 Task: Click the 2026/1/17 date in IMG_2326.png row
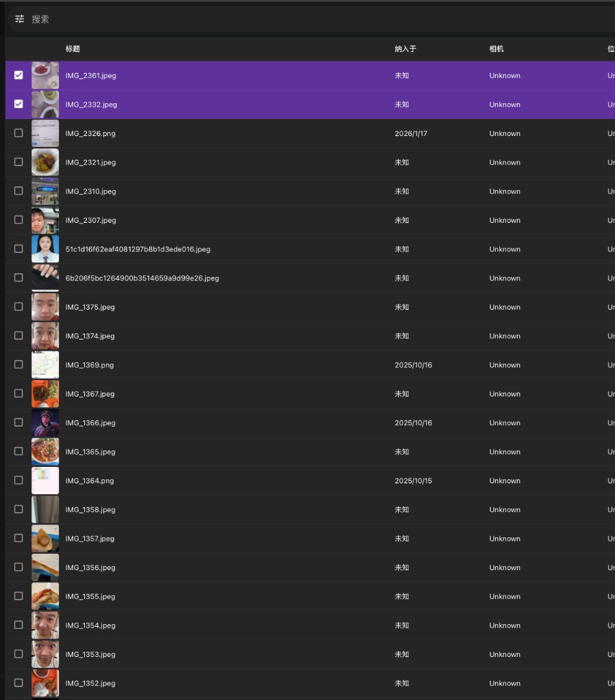click(x=410, y=134)
